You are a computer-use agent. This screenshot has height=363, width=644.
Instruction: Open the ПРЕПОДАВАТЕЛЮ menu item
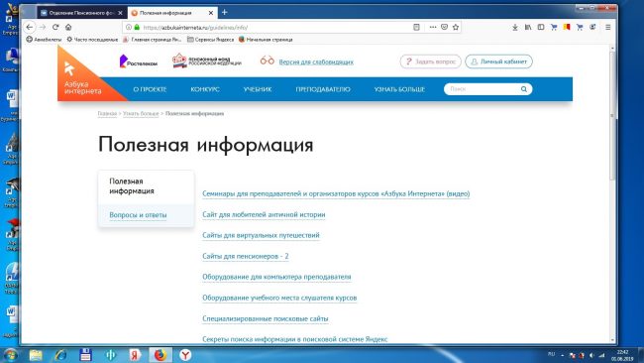[323, 89]
